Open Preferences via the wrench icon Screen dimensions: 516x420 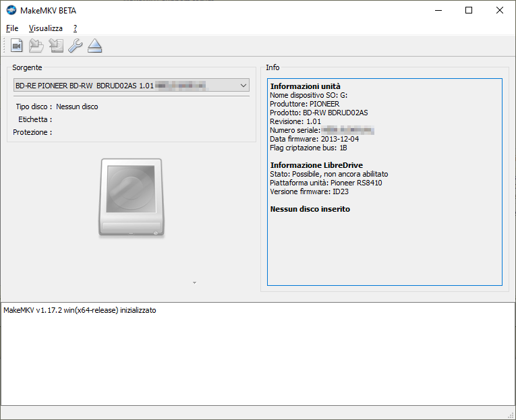click(76, 45)
